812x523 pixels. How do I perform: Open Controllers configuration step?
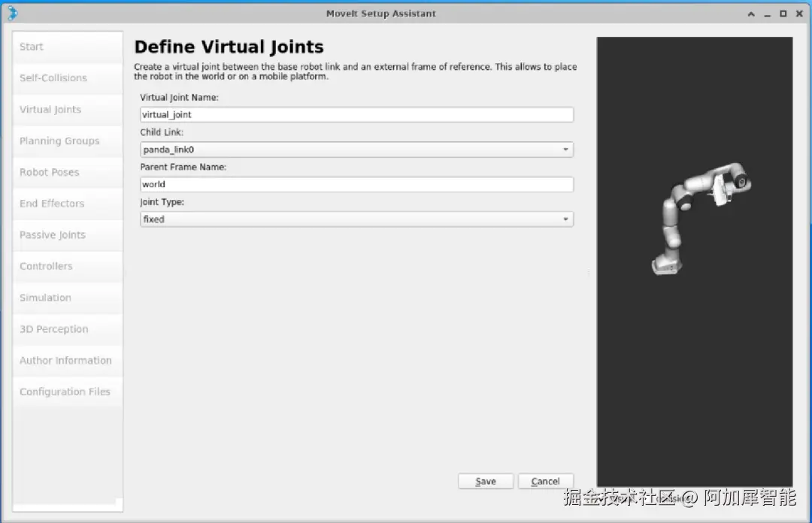[x=68, y=266]
